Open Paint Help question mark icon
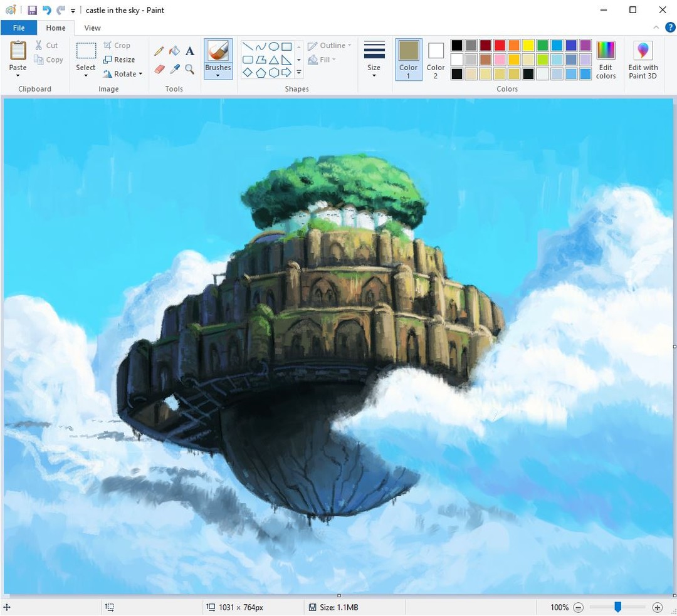 (x=669, y=28)
